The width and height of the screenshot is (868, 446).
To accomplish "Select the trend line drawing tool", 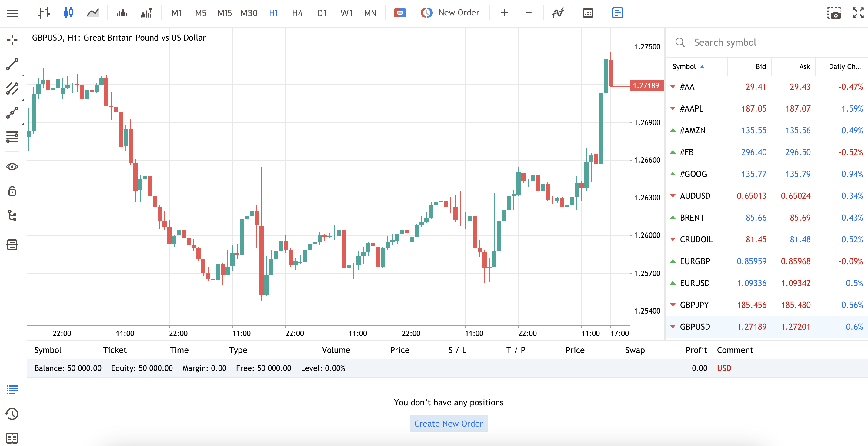I will pos(12,64).
